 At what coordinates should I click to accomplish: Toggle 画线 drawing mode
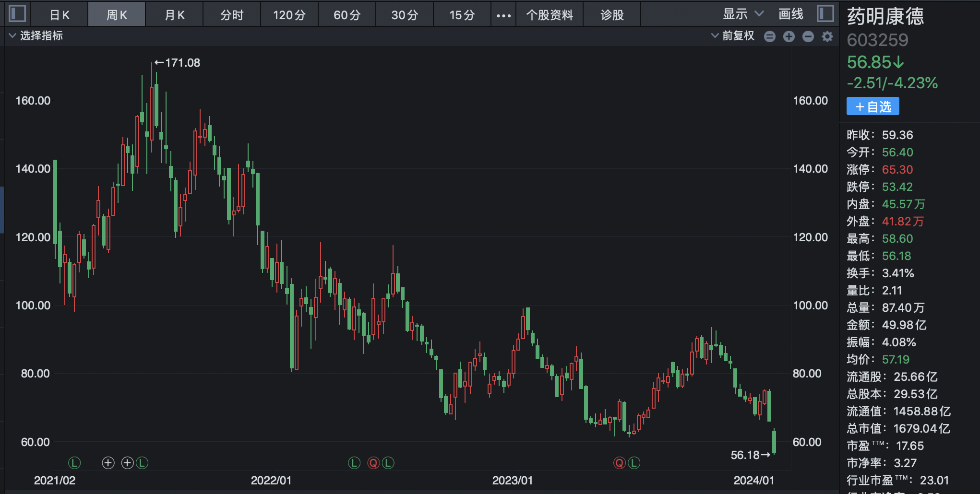coord(790,14)
